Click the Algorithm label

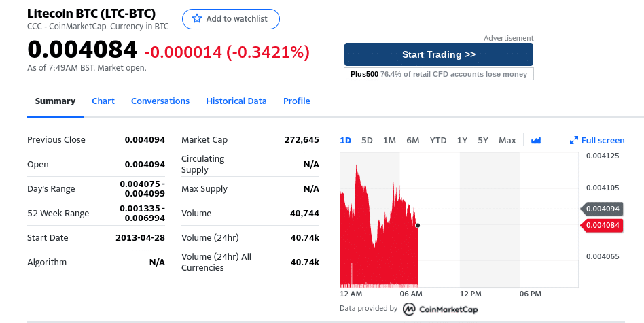pos(47,262)
